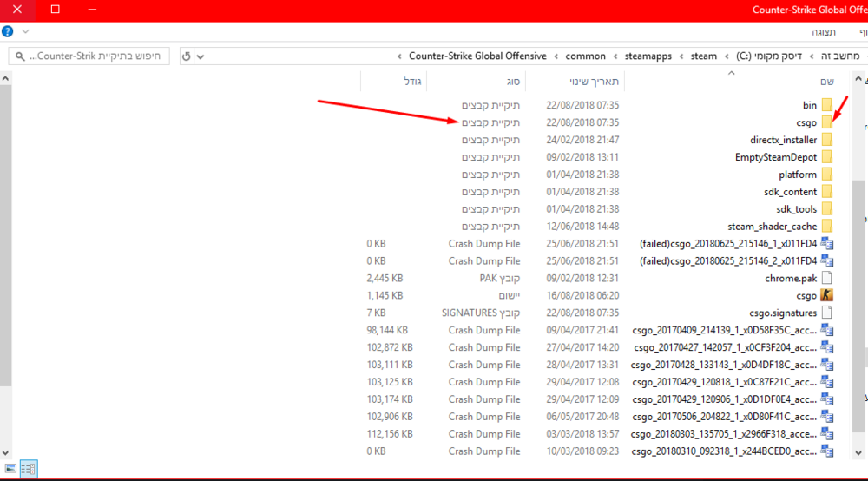Open the bin folder icon
The width and height of the screenshot is (868, 481).
826,105
